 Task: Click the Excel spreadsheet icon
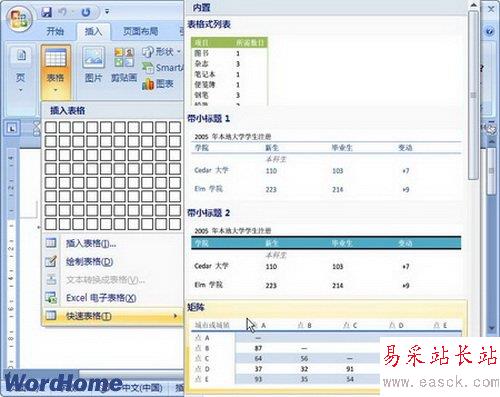point(51,297)
